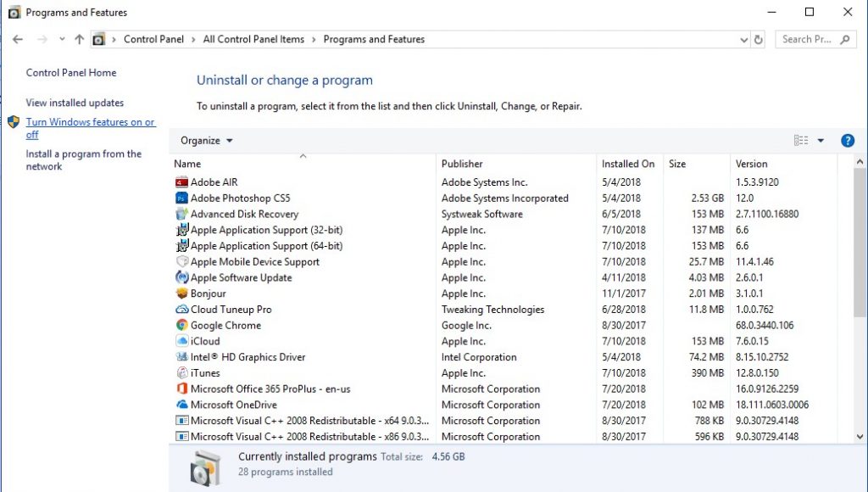Click the iTunes program icon

pos(181,373)
